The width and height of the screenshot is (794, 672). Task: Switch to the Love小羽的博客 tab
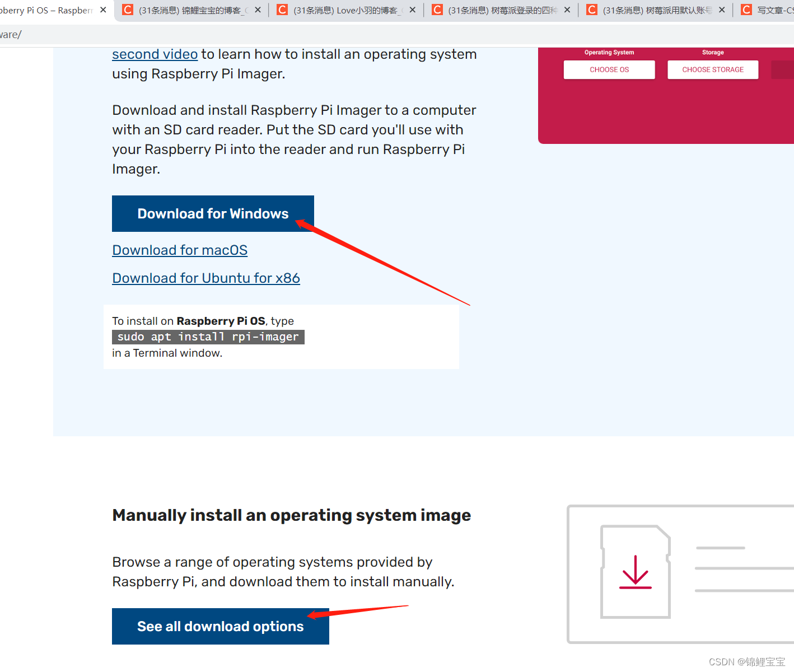coord(345,10)
